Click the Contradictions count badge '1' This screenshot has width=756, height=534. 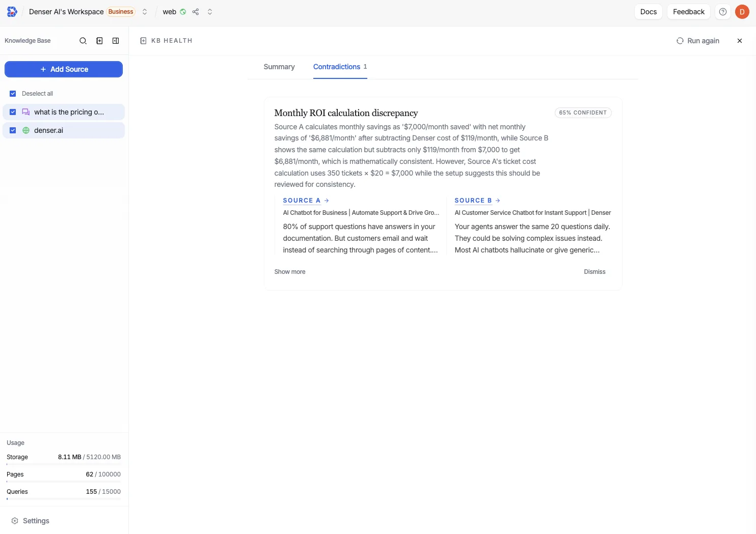[365, 67]
